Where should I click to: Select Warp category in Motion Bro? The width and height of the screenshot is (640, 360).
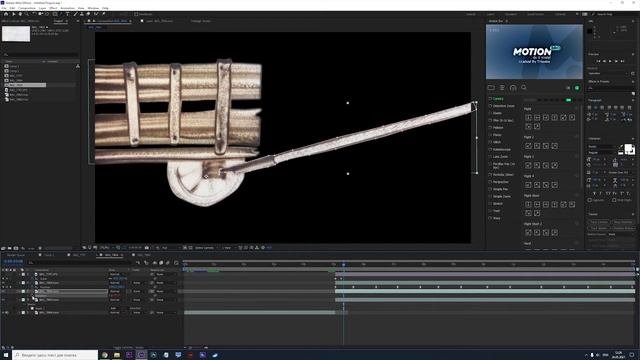pyautogui.click(x=496, y=218)
